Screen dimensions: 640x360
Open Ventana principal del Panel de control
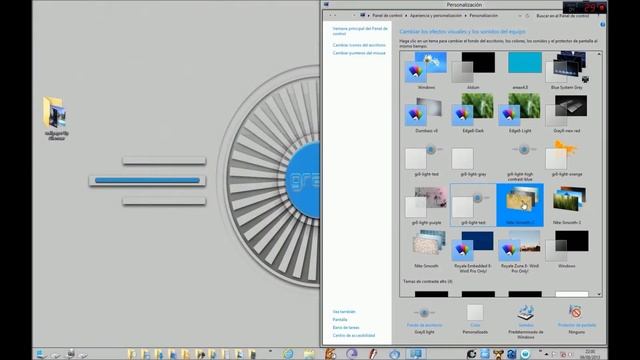click(360, 31)
